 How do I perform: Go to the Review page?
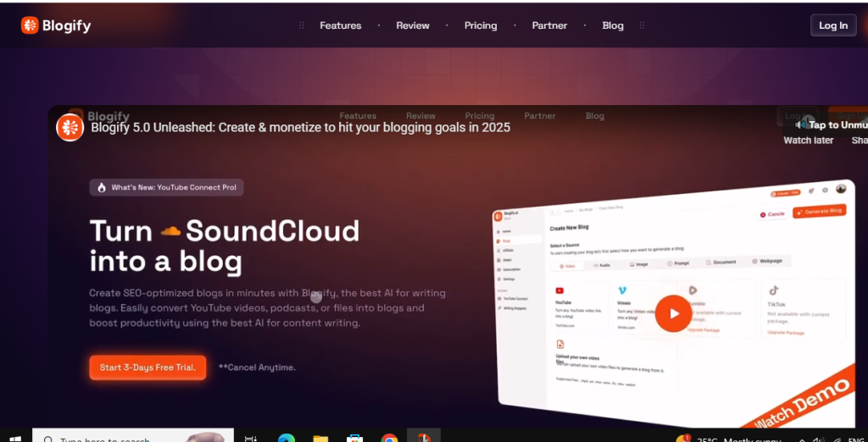[x=413, y=25]
